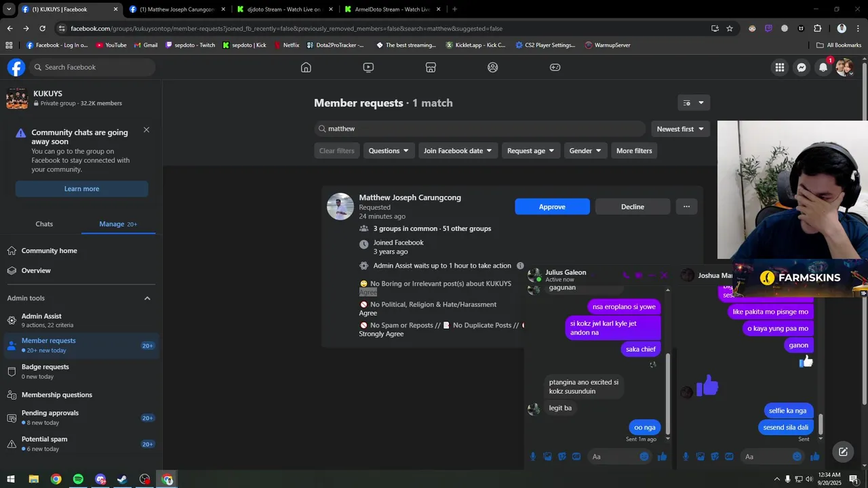This screenshot has width=868, height=488.
Task: Open the Join Facebook date filter
Action: (x=458, y=150)
